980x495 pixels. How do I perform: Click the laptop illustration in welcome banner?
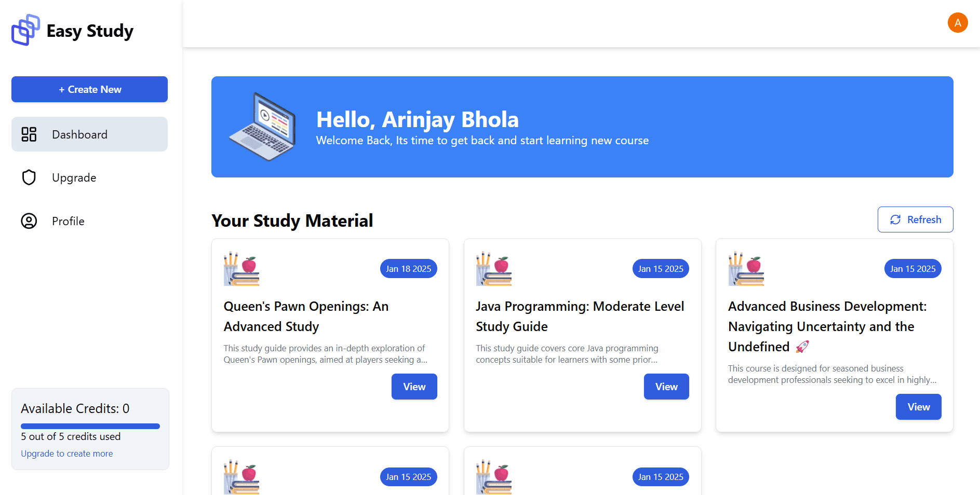pyautogui.click(x=263, y=127)
